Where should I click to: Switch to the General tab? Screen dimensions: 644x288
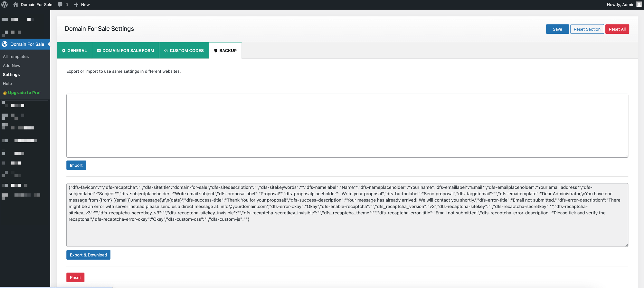pyautogui.click(x=74, y=51)
